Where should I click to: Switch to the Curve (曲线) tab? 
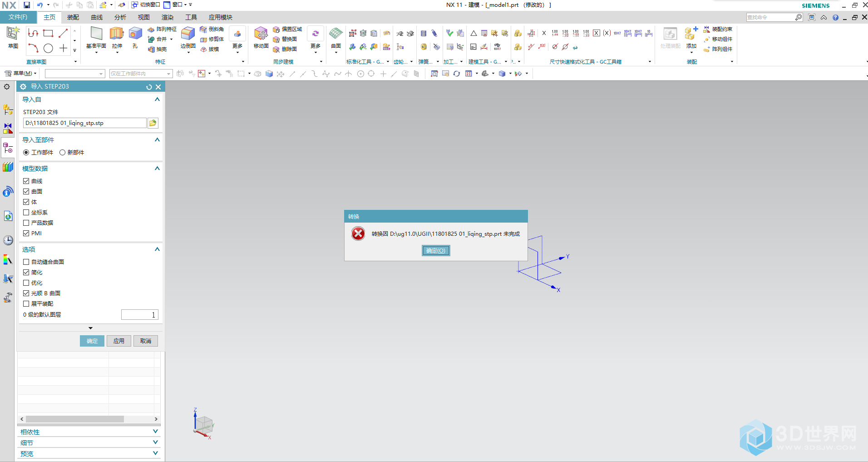[97, 17]
